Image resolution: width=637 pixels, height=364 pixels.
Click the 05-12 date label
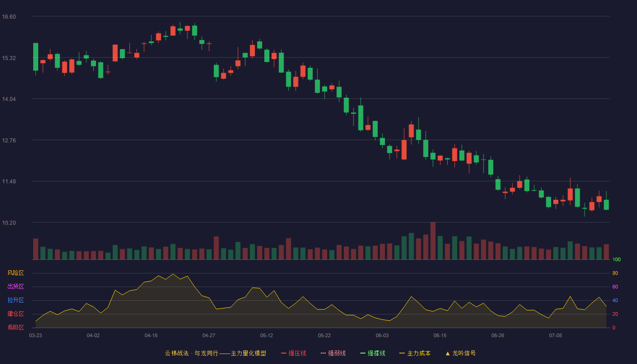[267, 335]
